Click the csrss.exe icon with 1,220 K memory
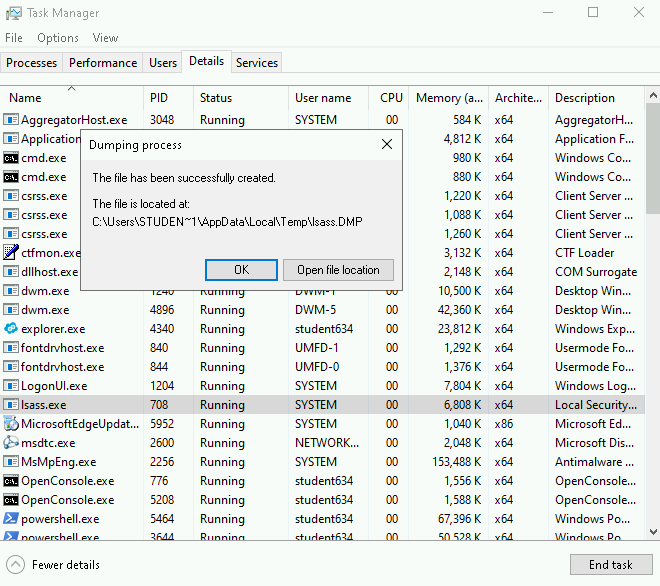Viewport: 660px width, 586px height. (11, 195)
